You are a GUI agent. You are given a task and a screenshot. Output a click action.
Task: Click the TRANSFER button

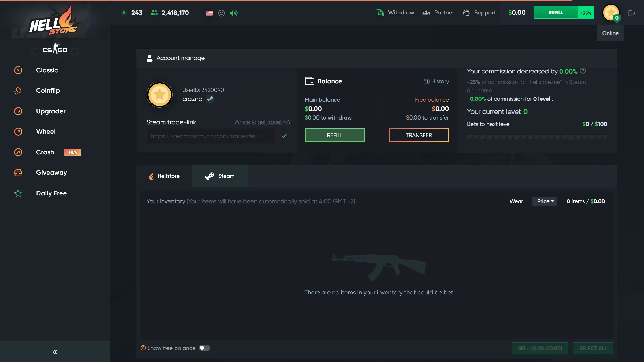pyautogui.click(x=419, y=135)
